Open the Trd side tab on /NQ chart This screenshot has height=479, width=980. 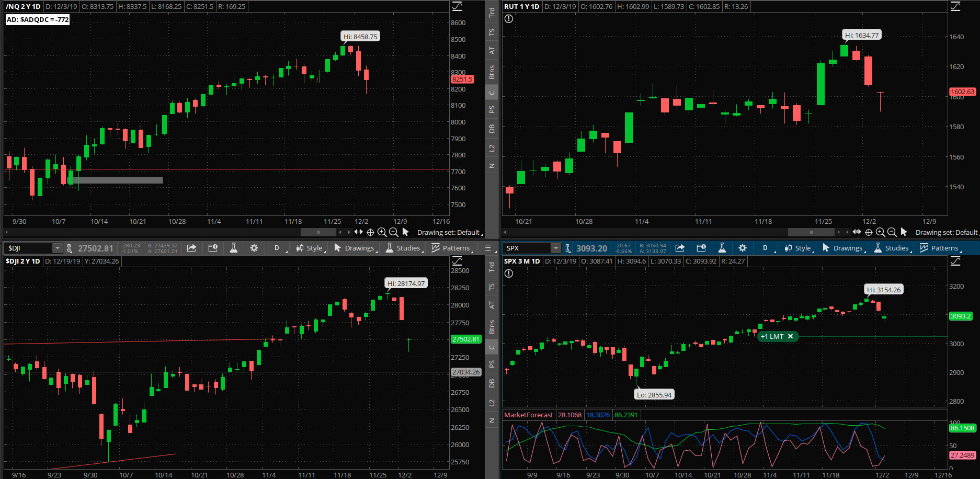492,12
